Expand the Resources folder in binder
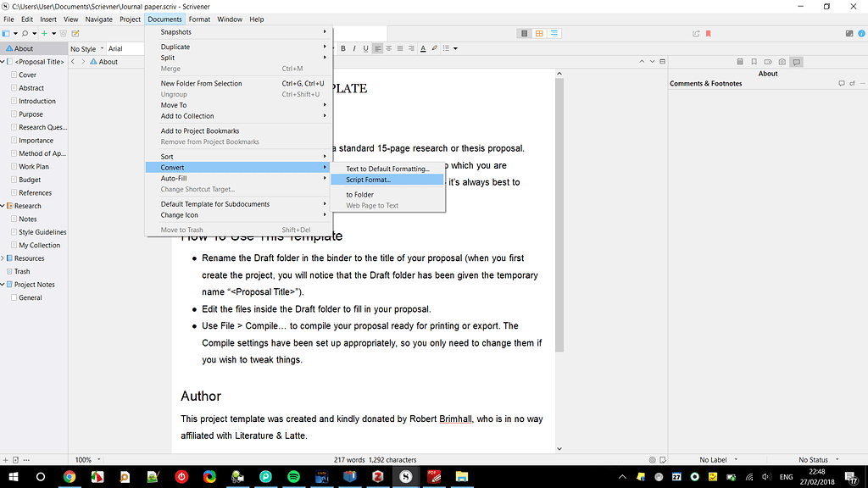 click(x=3, y=258)
